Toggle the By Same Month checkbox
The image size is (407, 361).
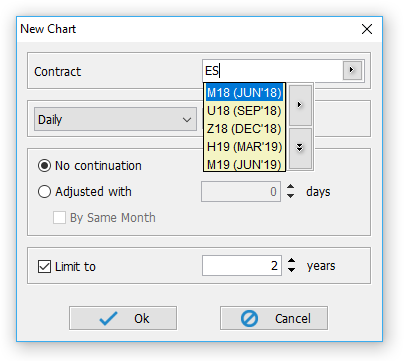[x=59, y=218]
